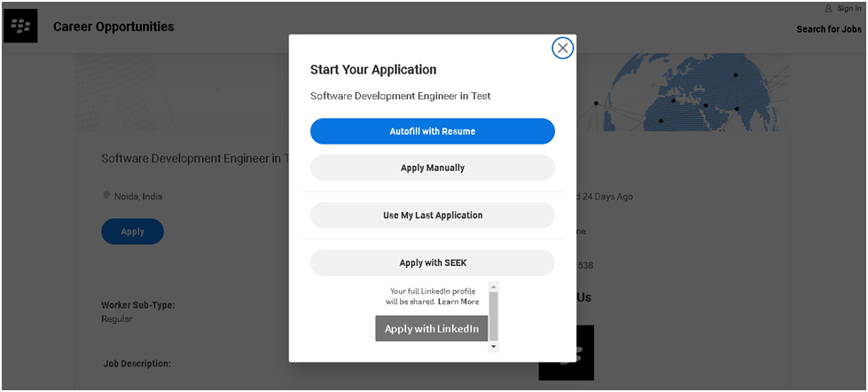The height and width of the screenshot is (392, 868).
Task: Select Apply Manually option
Action: (x=433, y=168)
